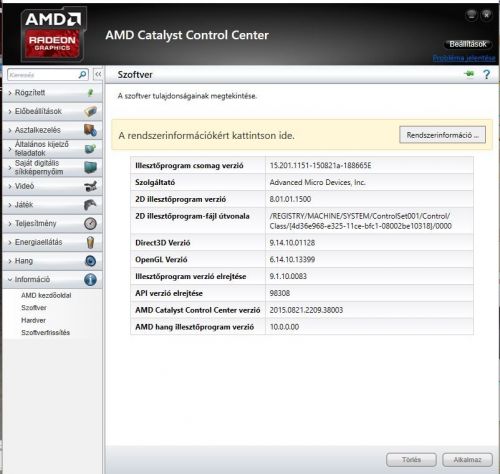Click the Rendszerinformáció button

(442, 135)
